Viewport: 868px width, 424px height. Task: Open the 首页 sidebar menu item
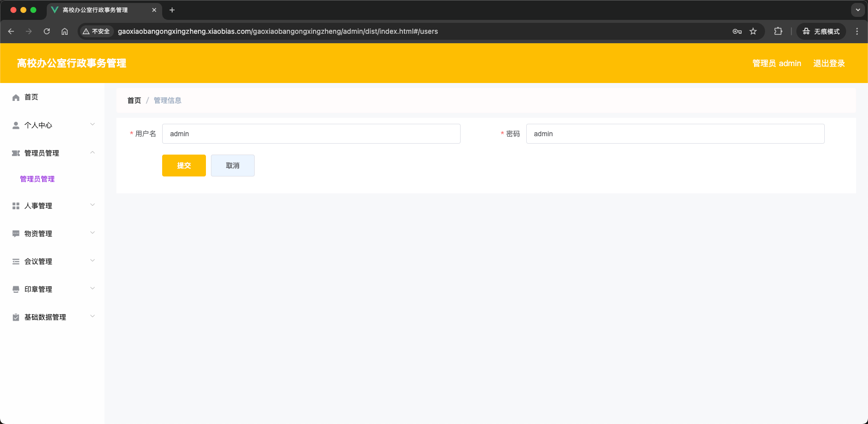point(52,97)
